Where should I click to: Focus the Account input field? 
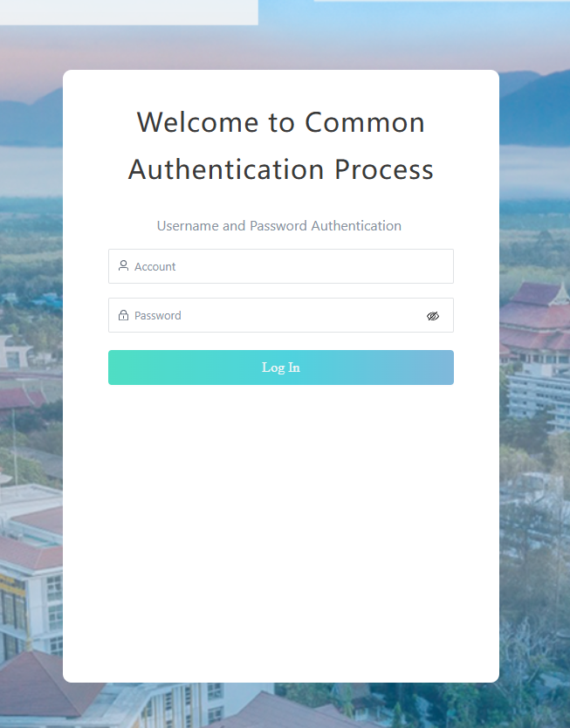[x=281, y=266]
